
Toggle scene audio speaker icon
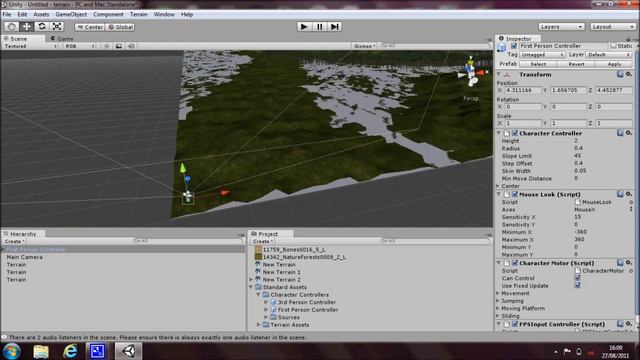[x=131, y=46]
